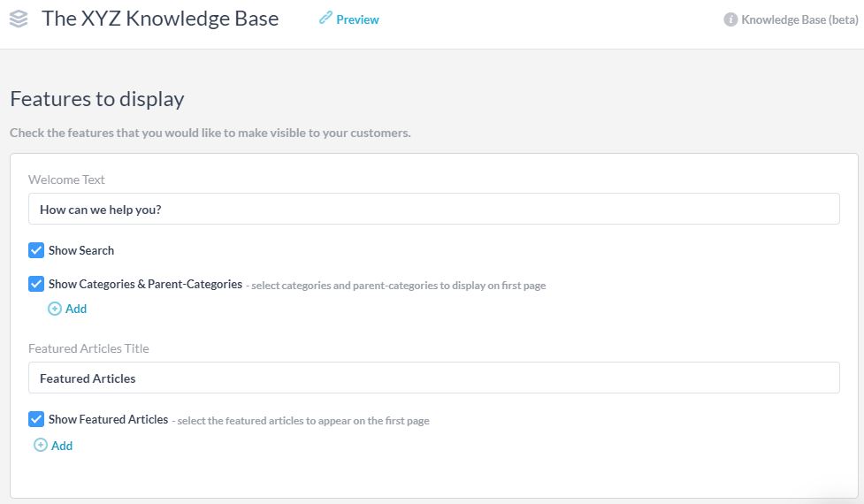Click the stacked layers icon beside the title
Image resolution: width=864 pixels, height=504 pixels.
click(x=19, y=19)
